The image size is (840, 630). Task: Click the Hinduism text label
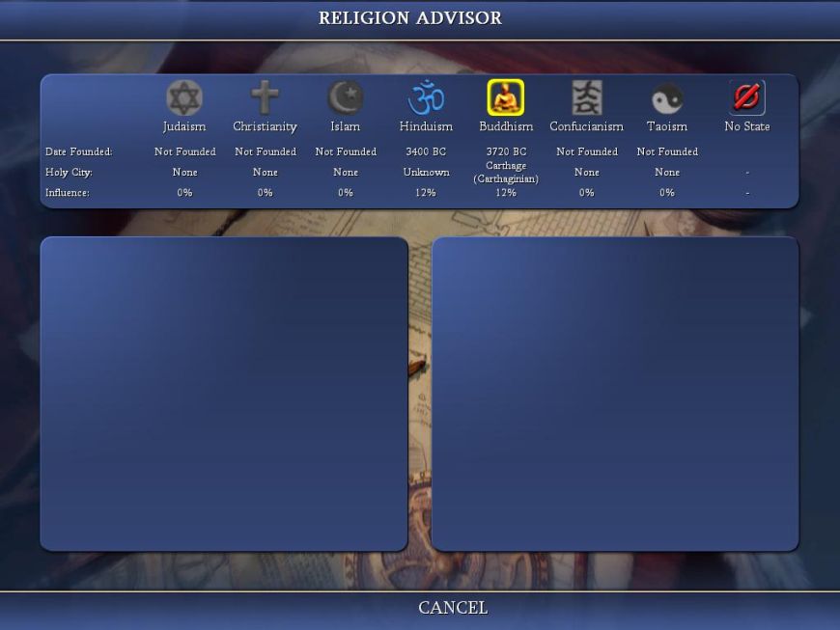pyautogui.click(x=426, y=126)
